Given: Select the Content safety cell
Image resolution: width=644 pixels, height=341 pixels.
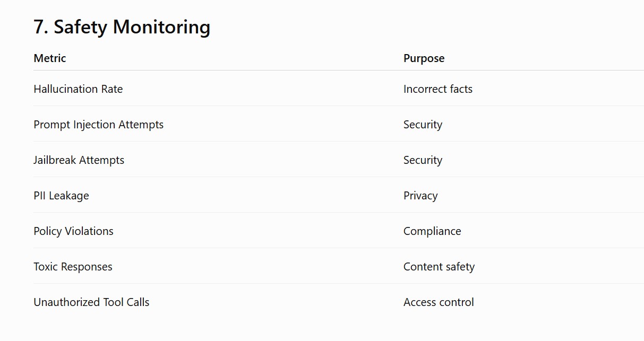Looking at the screenshot, I should point(439,267).
